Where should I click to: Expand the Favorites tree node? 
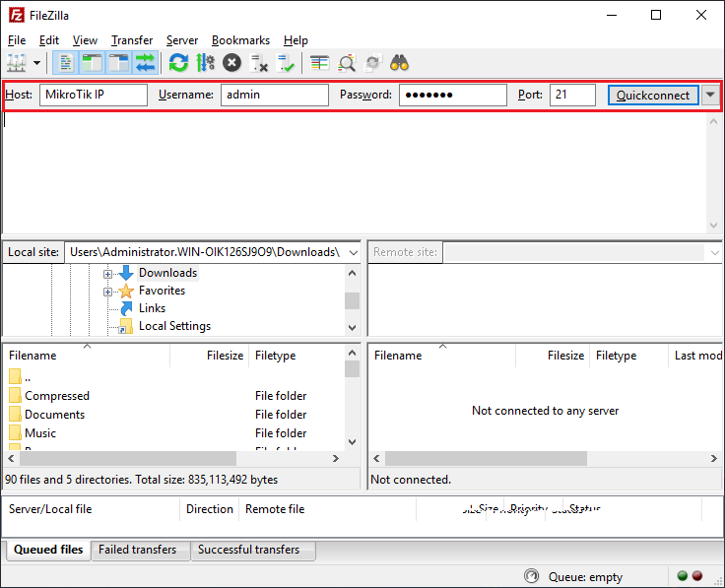tap(107, 292)
